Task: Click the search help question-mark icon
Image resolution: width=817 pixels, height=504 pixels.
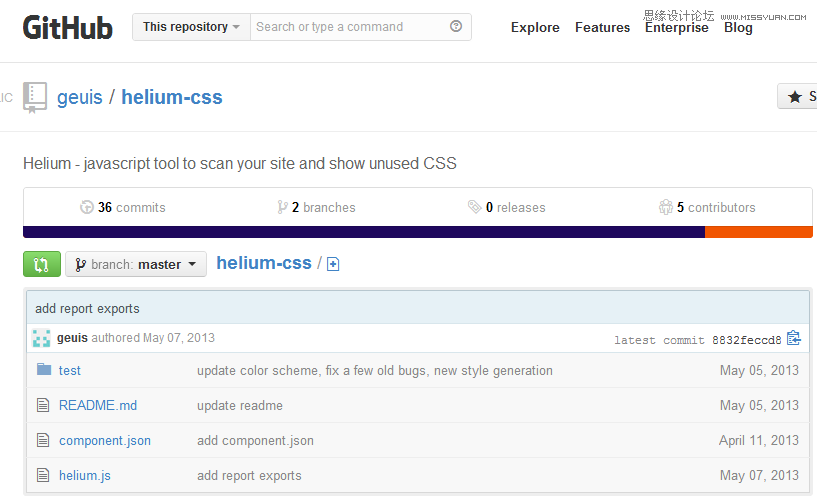Action: click(x=456, y=26)
